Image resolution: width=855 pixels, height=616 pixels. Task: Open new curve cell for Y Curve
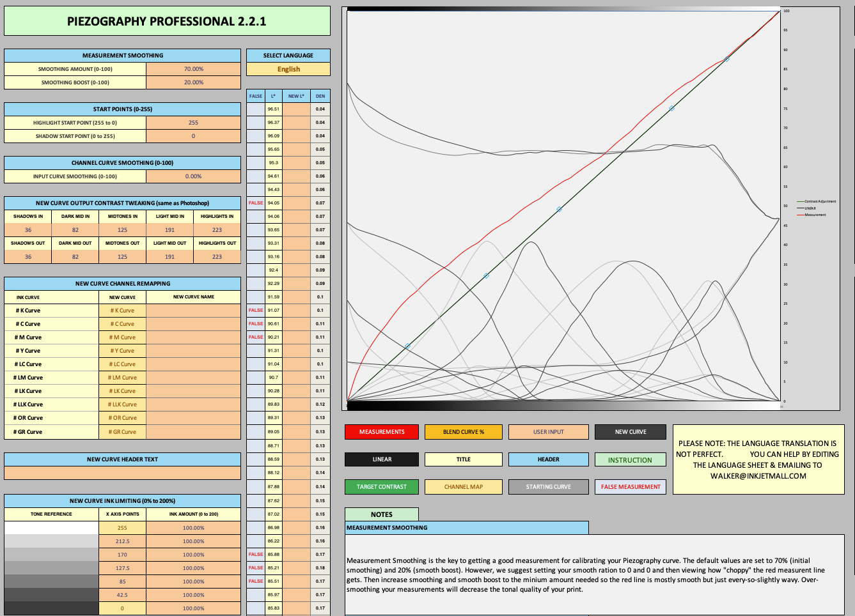coord(122,351)
